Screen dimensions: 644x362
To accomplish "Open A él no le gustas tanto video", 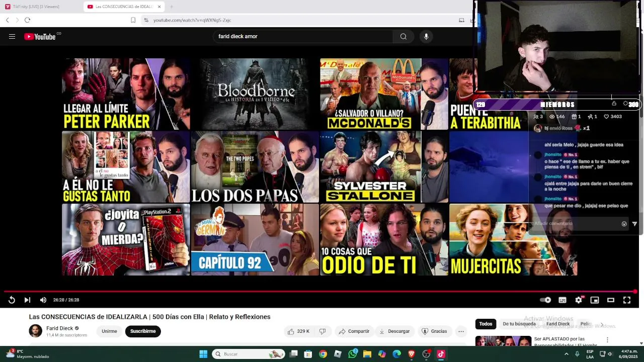I will pos(126,167).
